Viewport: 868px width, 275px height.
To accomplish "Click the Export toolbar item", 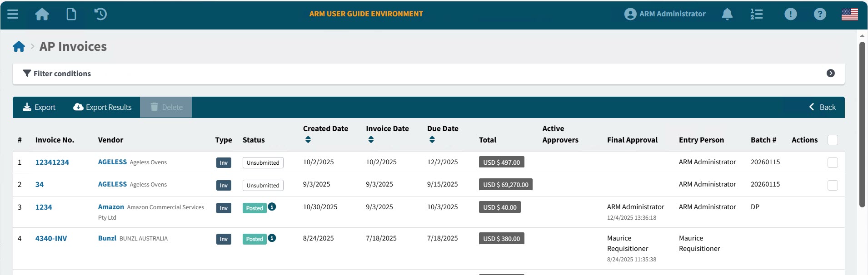I will click(x=39, y=107).
